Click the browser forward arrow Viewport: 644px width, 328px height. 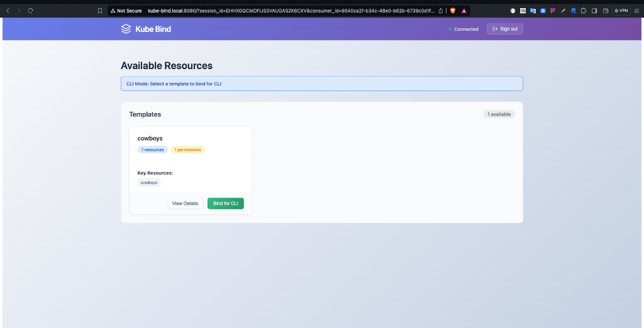pyautogui.click(x=19, y=11)
